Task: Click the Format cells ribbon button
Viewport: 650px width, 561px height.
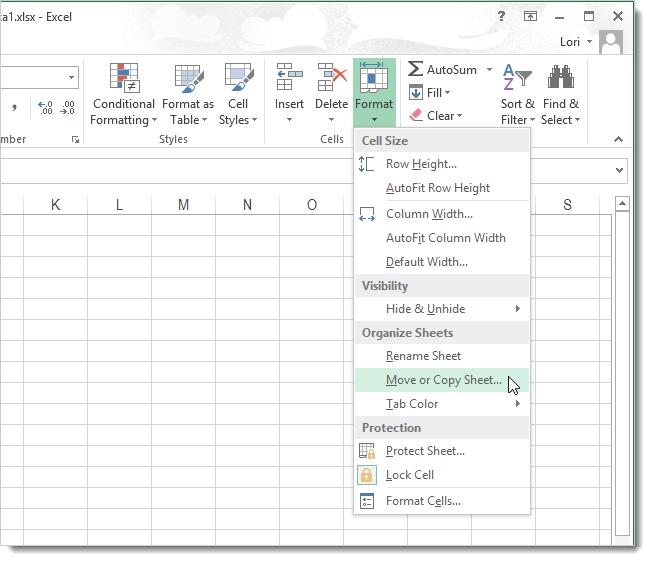Action: [x=374, y=93]
